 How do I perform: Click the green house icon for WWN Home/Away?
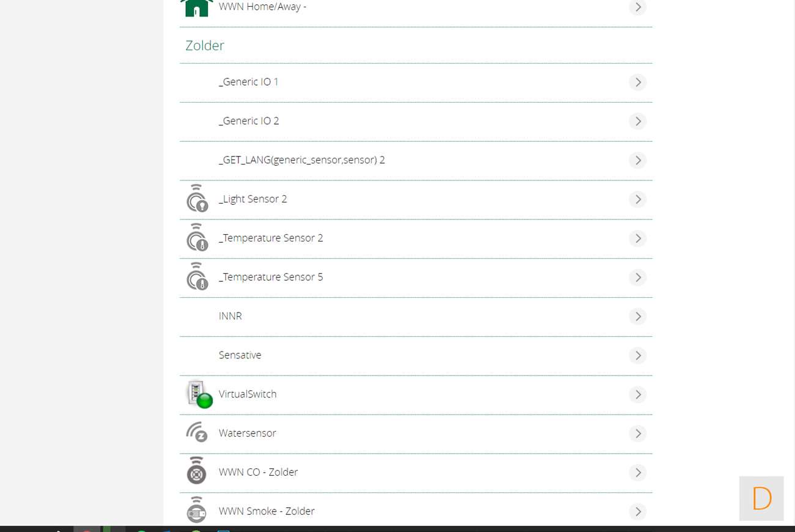point(196,7)
